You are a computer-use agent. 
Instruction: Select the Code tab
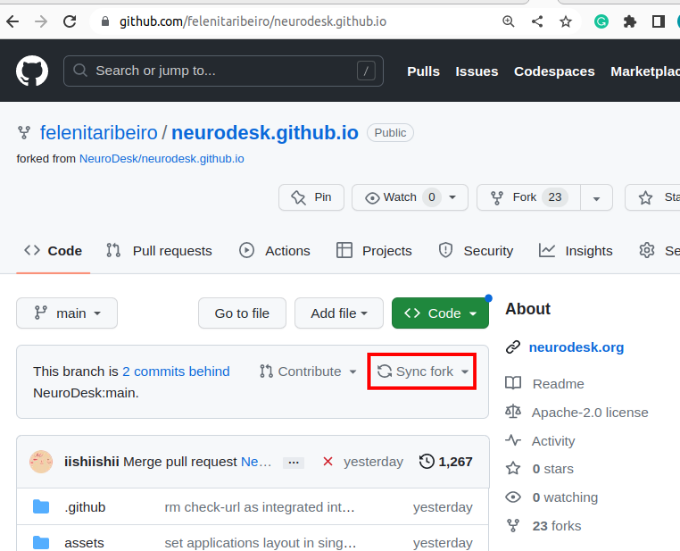coord(53,251)
